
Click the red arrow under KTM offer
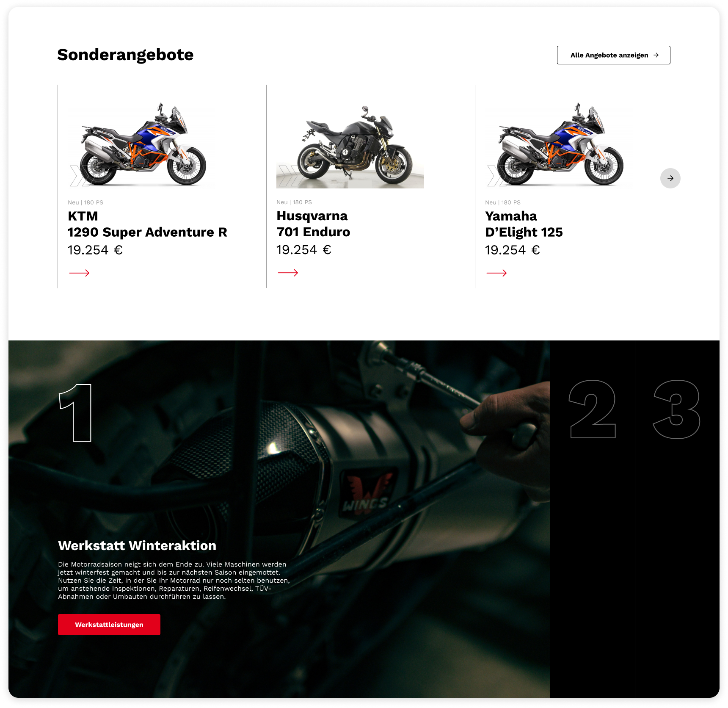(79, 273)
